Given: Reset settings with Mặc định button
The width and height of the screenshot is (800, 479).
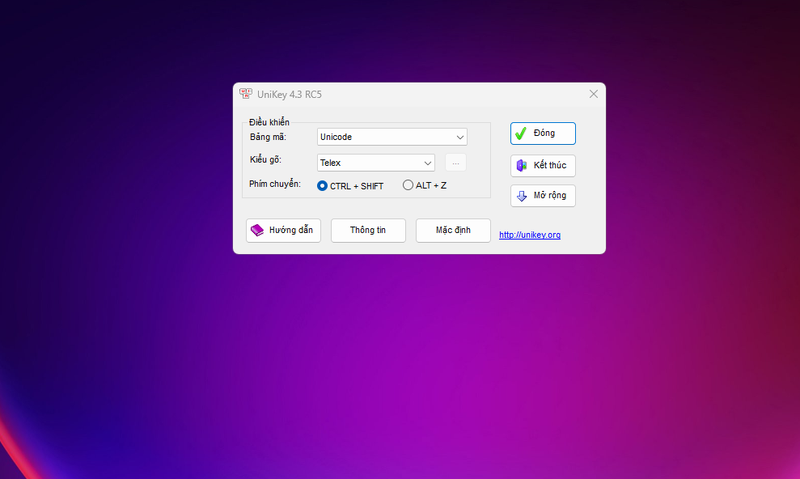Looking at the screenshot, I should pyautogui.click(x=453, y=230).
